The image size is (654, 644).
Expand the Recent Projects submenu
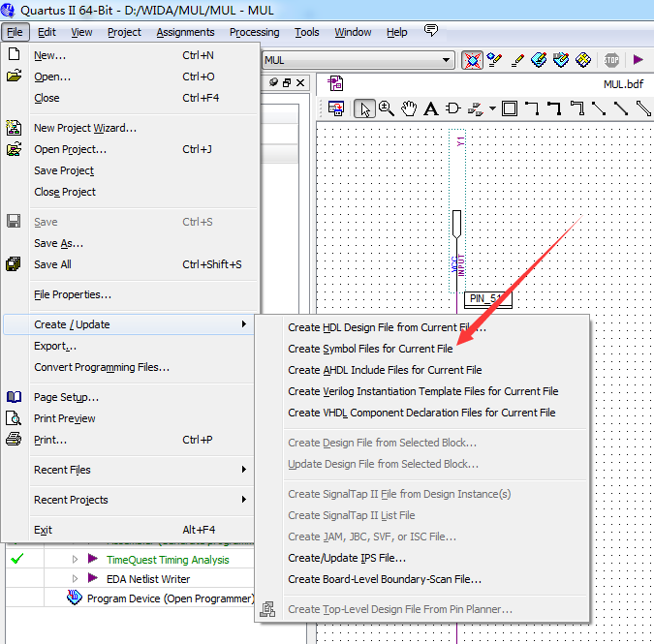[129, 500]
